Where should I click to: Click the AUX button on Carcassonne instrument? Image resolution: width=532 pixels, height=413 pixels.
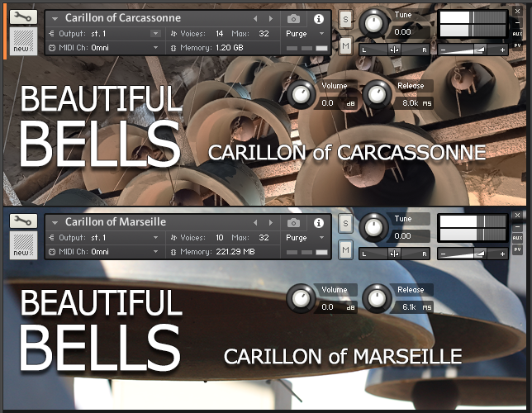tap(517, 34)
